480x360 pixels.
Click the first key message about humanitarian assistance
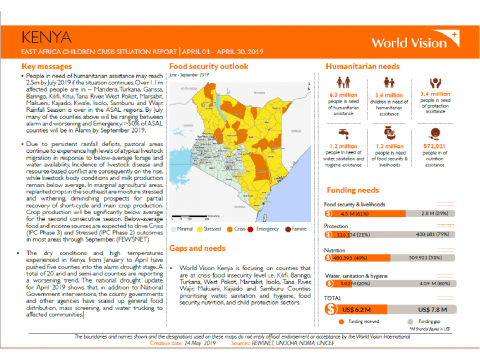94,103
